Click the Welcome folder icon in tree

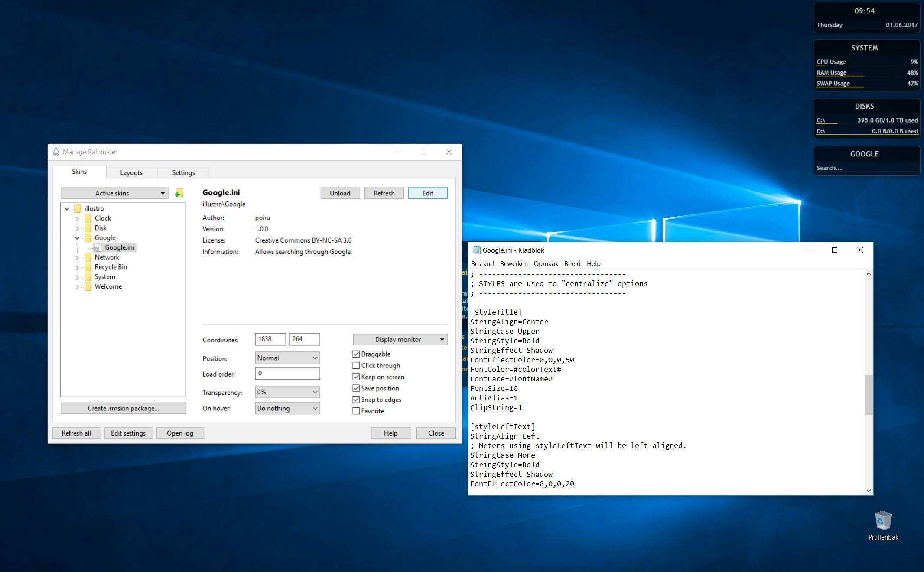pyautogui.click(x=88, y=287)
